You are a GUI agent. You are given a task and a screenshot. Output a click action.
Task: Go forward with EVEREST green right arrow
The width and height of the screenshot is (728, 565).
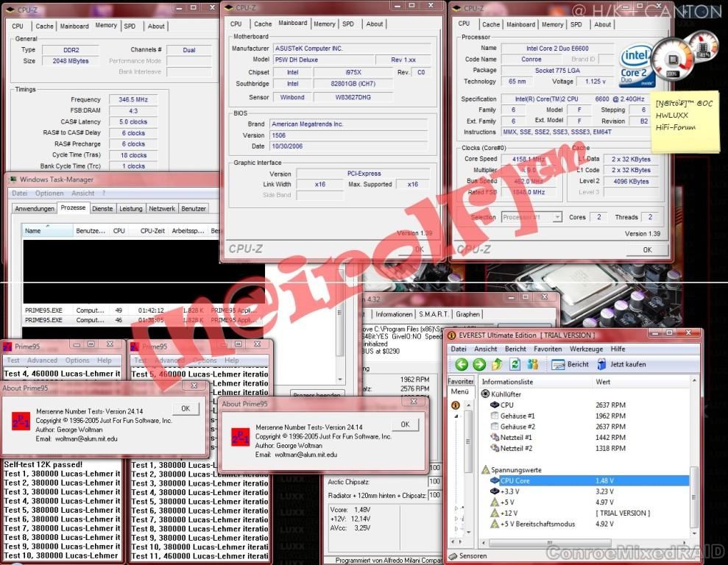[x=479, y=365]
